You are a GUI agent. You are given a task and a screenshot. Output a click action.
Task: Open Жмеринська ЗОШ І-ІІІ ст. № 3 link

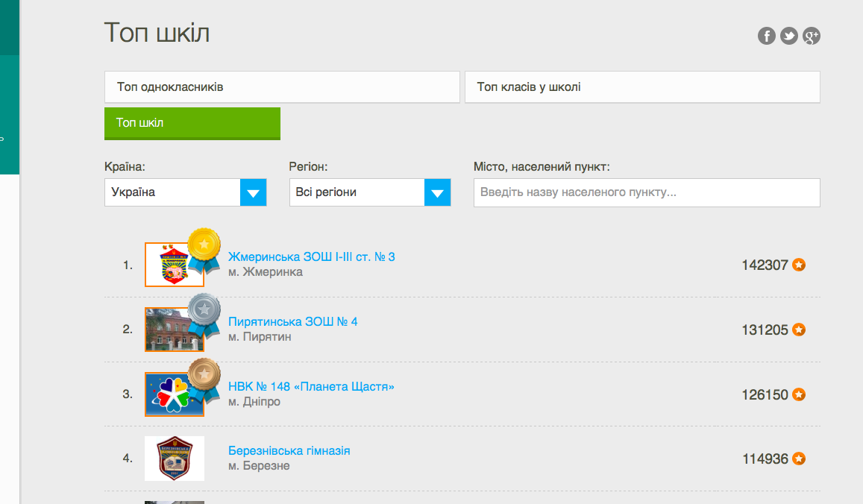pyautogui.click(x=312, y=257)
